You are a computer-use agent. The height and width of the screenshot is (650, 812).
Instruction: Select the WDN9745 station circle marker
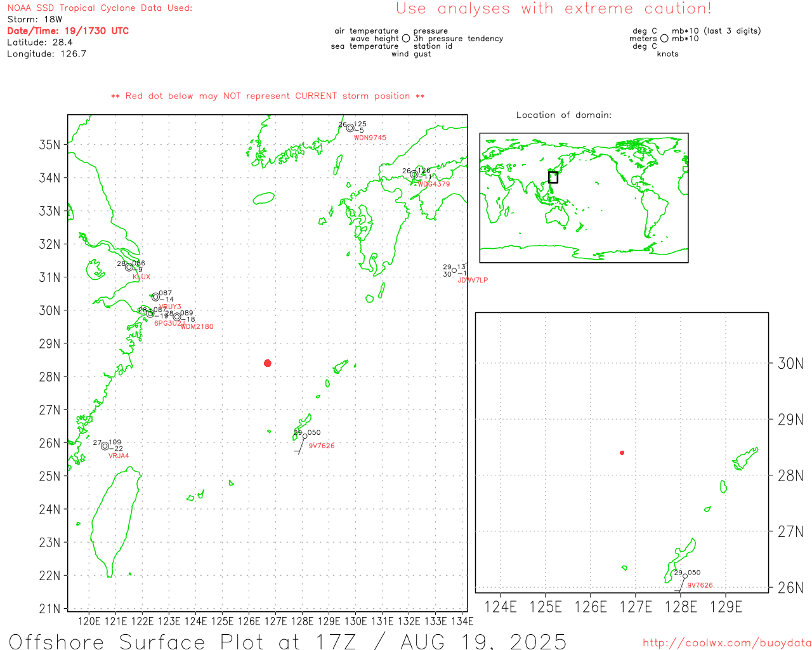[350, 128]
